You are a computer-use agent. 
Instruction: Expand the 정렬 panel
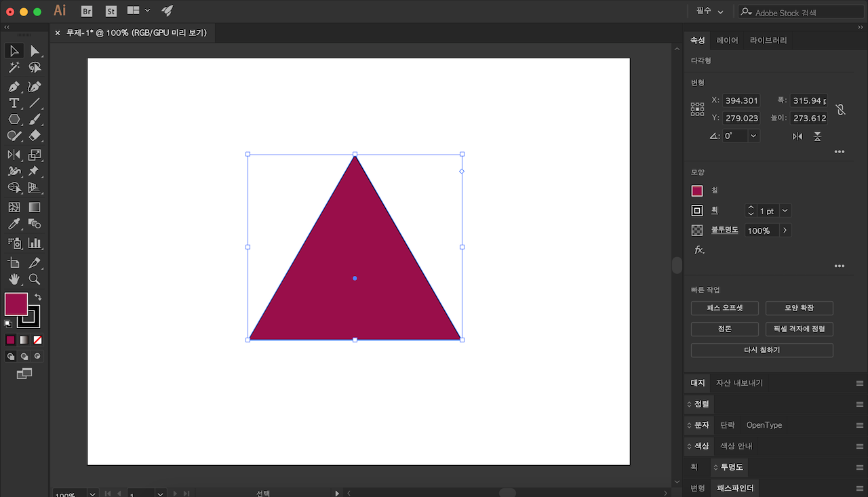click(698, 404)
